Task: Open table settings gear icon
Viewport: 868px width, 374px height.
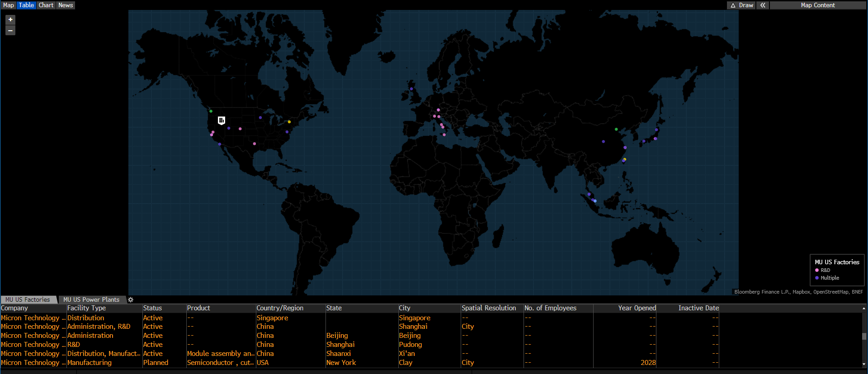Action: [x=131, y=299]
